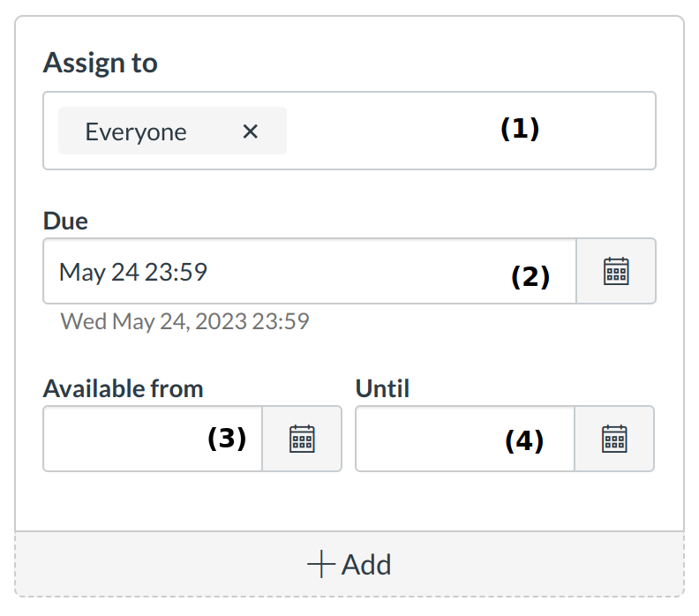
Task: Click the plus icon beside Add
Action: coord(320,564)
